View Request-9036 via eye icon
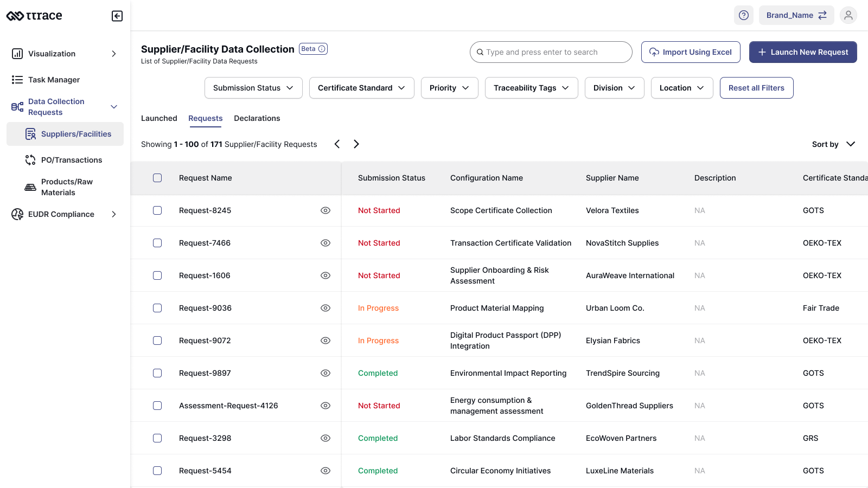This screenshot has height=488, width=868. (x=325, y=308)
